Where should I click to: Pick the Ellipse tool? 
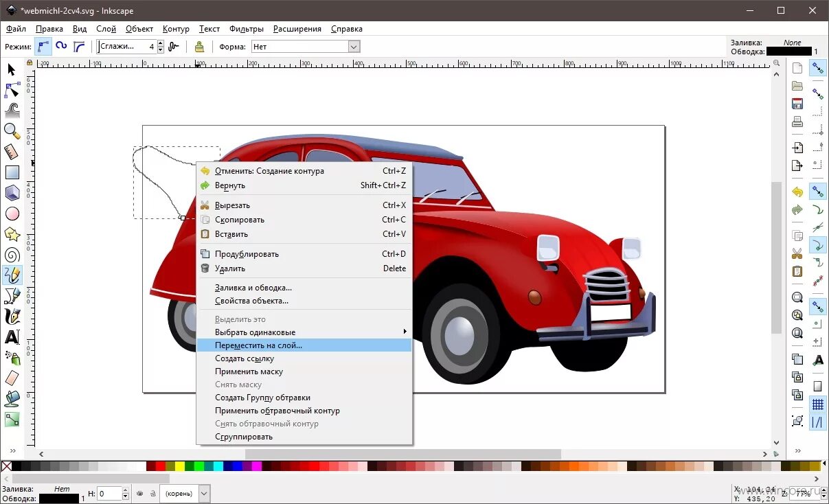12,214
